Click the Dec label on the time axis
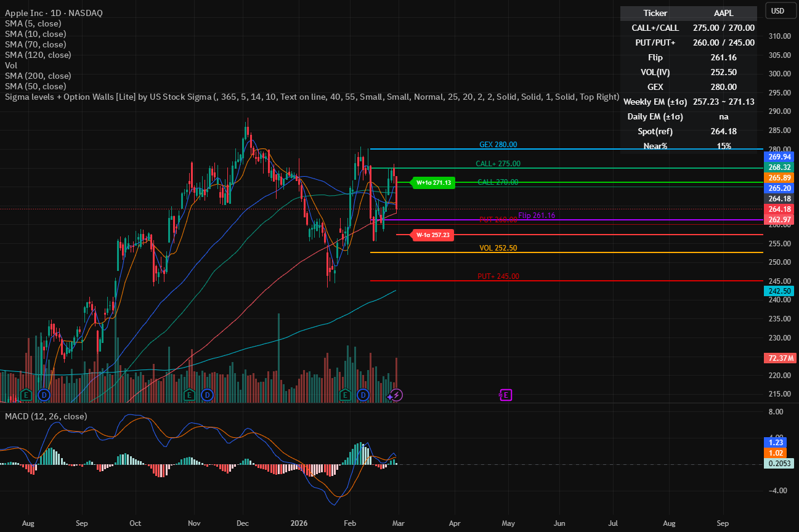The width and height of the screenshot is (799, 532). pyautogui.click(x=243, y=523)
